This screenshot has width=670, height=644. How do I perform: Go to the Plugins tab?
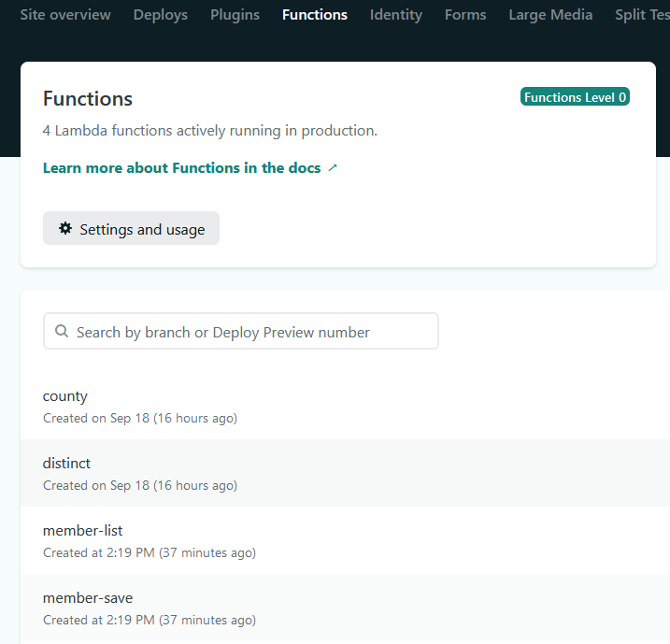235,15
